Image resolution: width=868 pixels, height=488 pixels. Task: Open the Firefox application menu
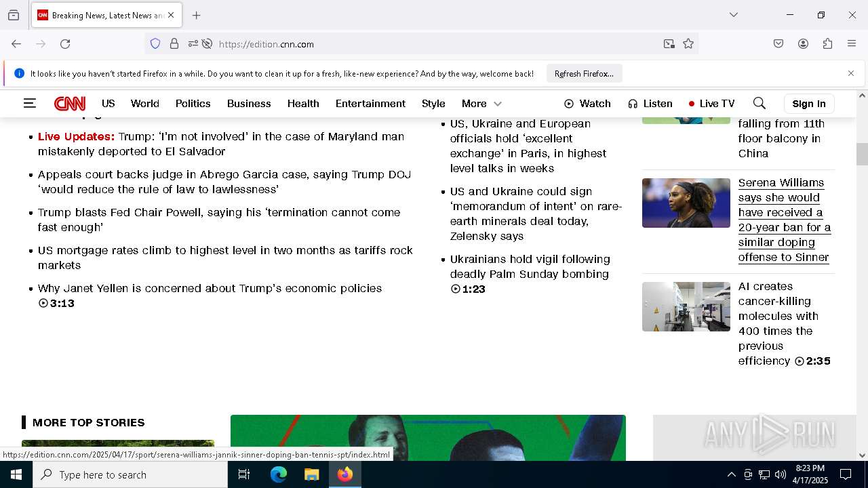point(852,44)
